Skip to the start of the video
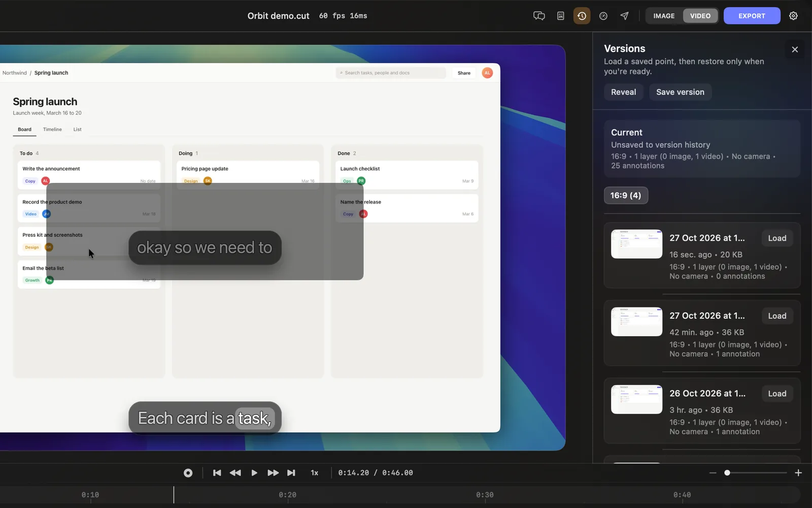This screenshot has width=812, height=508. click(x=217, y=473)
